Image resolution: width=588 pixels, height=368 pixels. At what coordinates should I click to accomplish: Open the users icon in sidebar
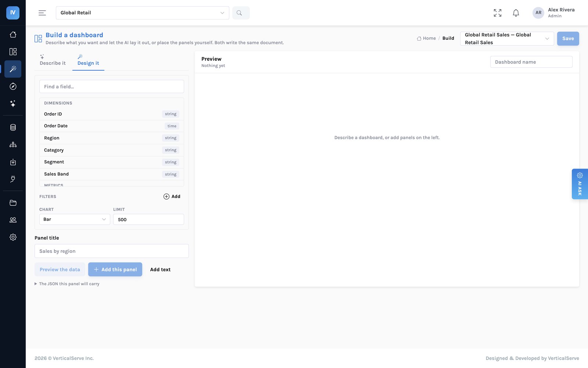point(13,220)
